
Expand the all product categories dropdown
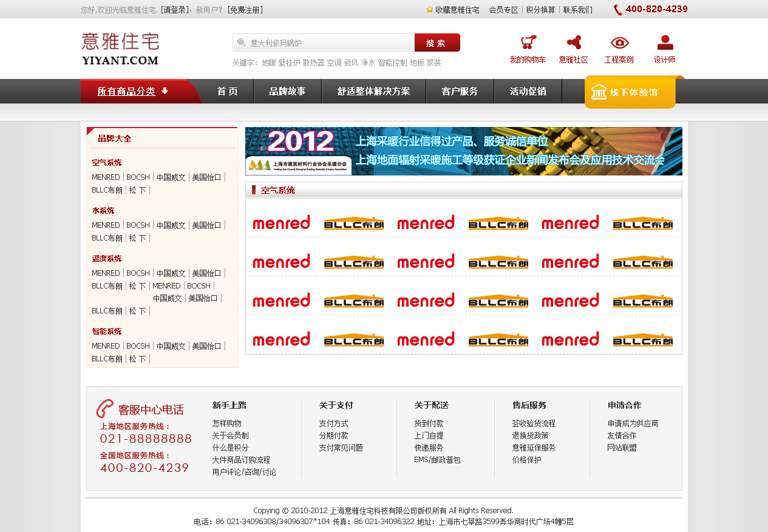[134, 92]
